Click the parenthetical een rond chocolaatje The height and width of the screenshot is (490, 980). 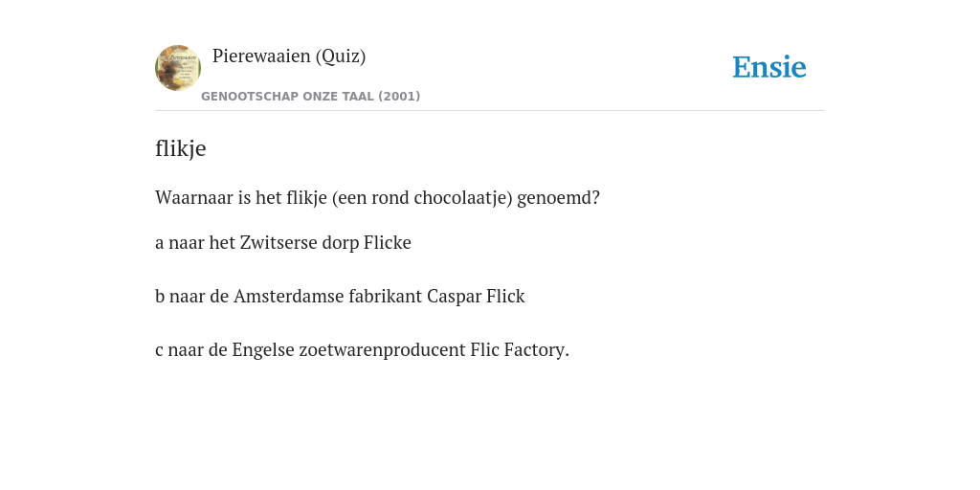click(x=422, y=198)
